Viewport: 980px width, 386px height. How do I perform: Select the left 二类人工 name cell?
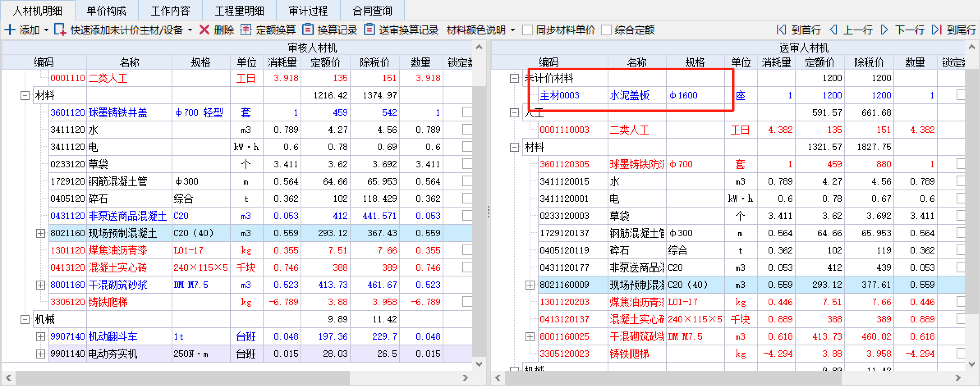click(x=129, y=78)
